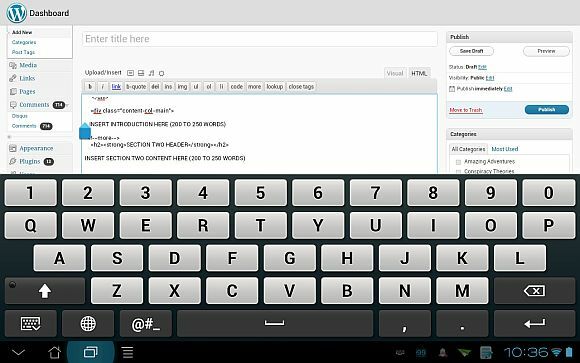Click the img quicktag button
The image size is (580, 363).
pos(182,87)
